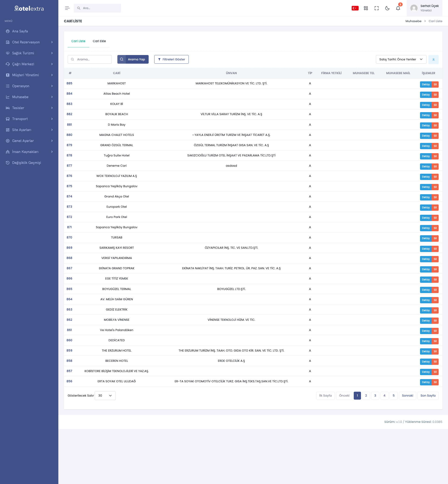Viewport: 448px width, 484px height.
Task: Click the Tesisler bed icon
Action: tap(8, 108)
